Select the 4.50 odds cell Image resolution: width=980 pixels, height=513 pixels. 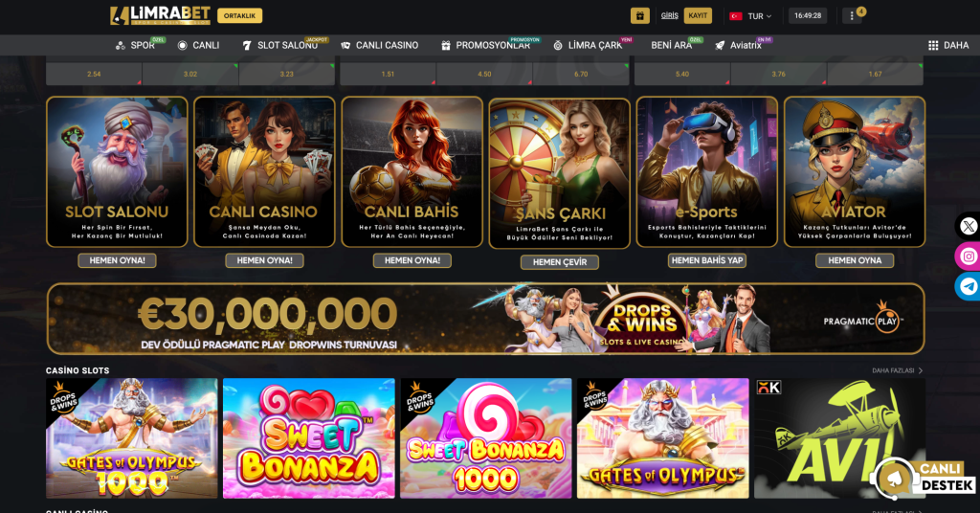tap(484, 74)
